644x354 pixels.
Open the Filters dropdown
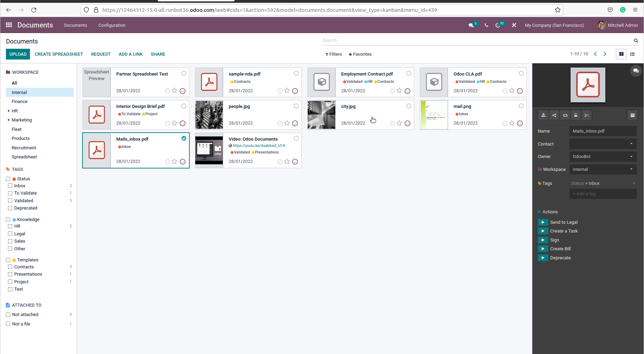[x=333, y=54]
